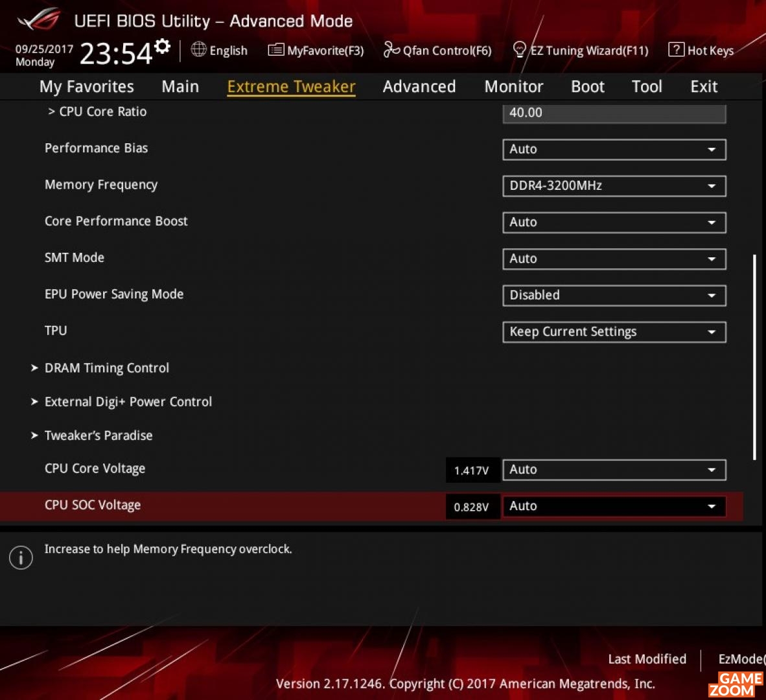Click the settings gear beside the clock
Viewport: 766px width, 700px height.
tap(162, 47)
